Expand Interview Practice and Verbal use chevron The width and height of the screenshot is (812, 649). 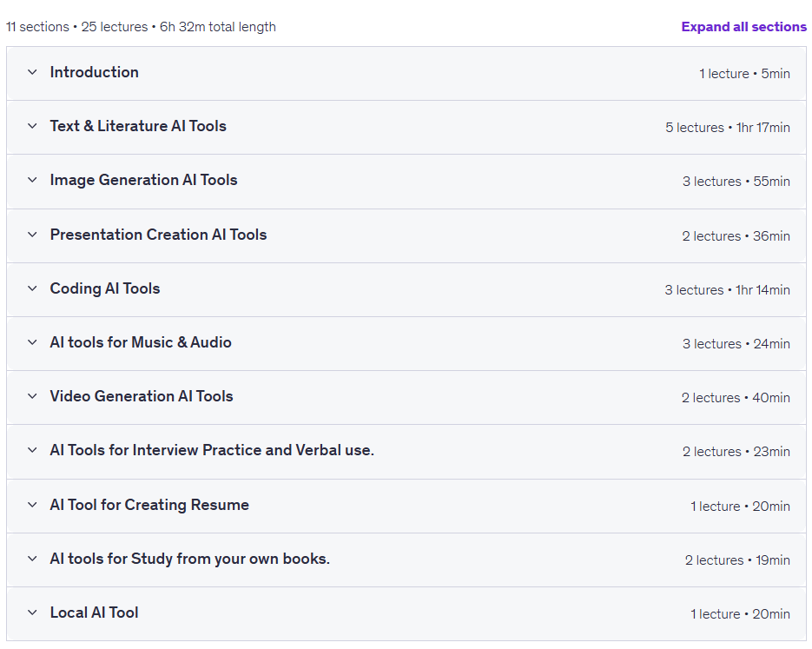[32, 450]
